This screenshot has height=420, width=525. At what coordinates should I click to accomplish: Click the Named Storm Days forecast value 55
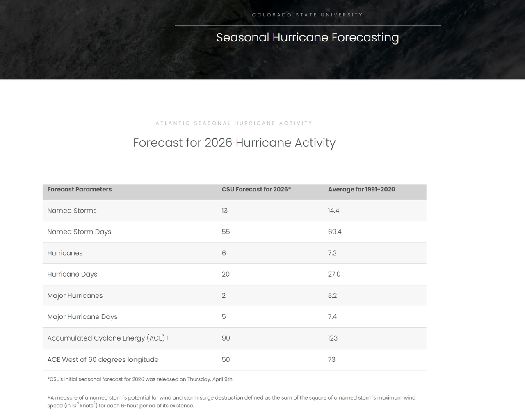[226, 232]
